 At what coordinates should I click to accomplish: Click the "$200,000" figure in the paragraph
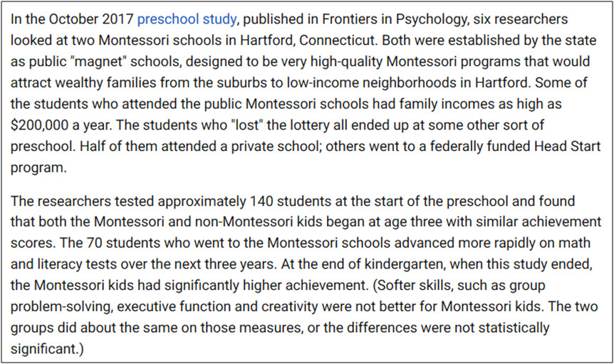[39, 125]
